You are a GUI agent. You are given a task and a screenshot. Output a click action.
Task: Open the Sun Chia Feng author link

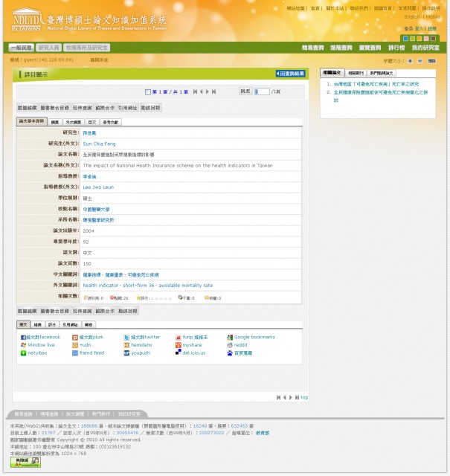point(99,144)
